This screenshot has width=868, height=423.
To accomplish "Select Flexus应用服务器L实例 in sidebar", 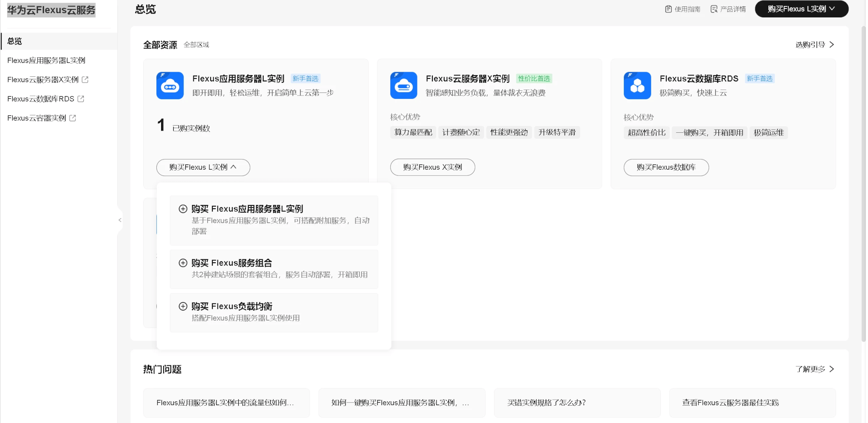I will (x=46, y=60).
